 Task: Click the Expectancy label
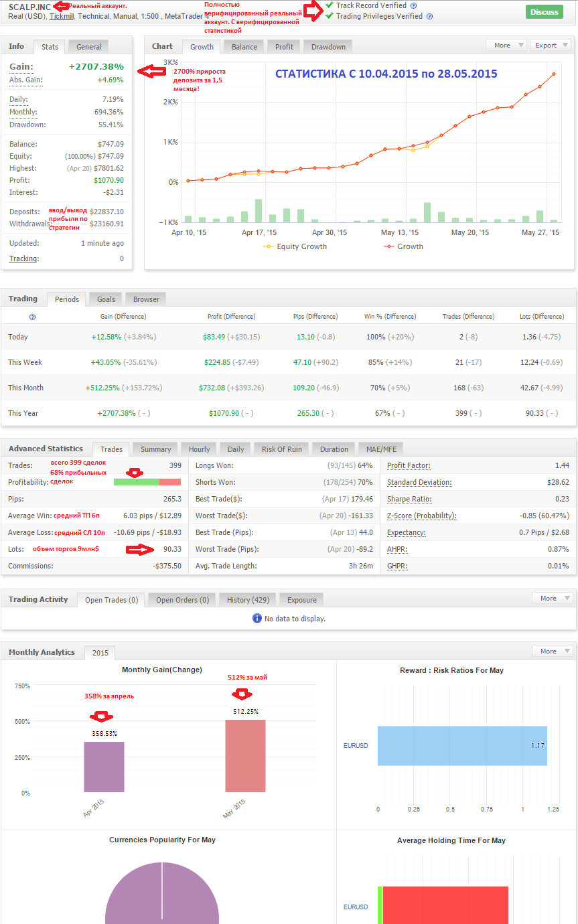(x=407, y=532)
